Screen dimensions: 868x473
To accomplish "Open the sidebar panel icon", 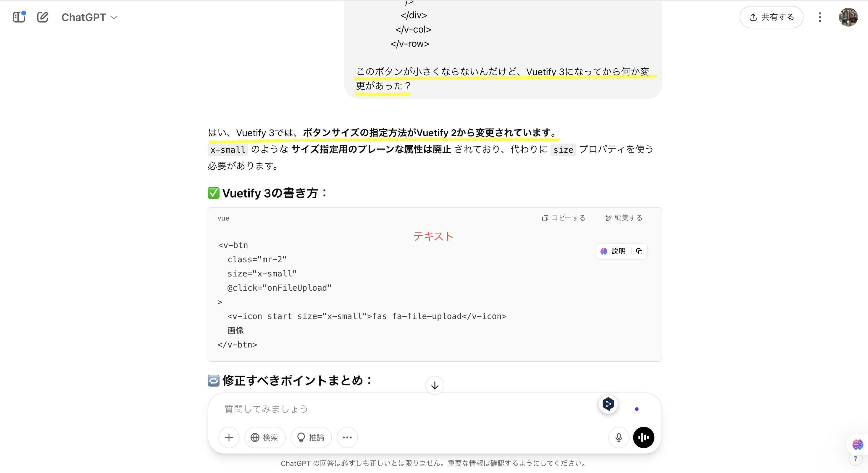I will pyautogui.click(x=19, y=17).
